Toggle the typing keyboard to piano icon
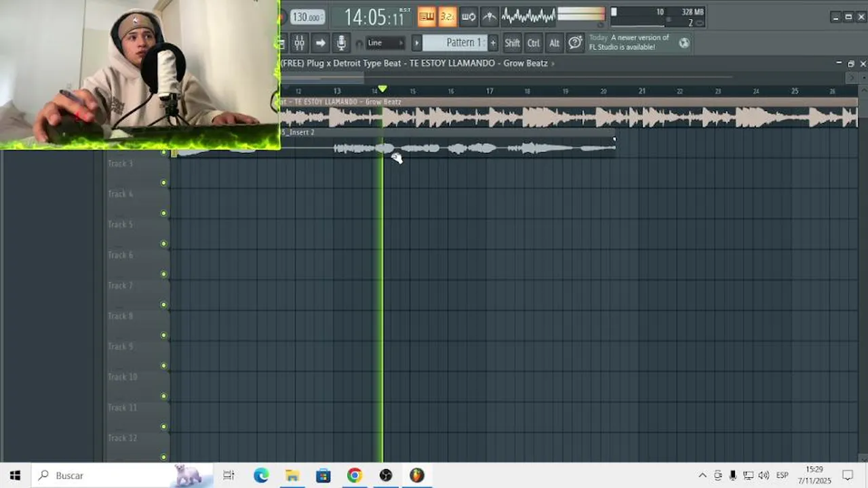 [x=427, y=16]
